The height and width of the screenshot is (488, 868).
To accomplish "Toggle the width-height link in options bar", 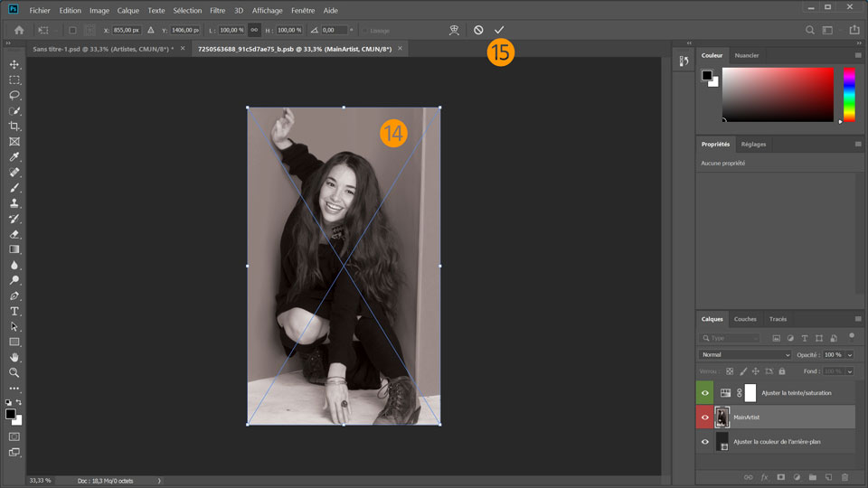I will [255, 30].
